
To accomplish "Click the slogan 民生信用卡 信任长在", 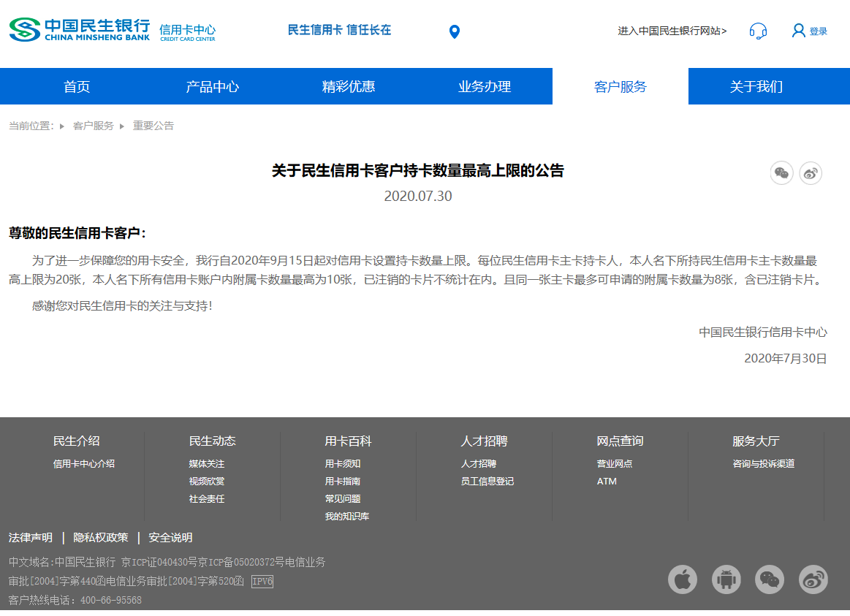I will 339,30.
